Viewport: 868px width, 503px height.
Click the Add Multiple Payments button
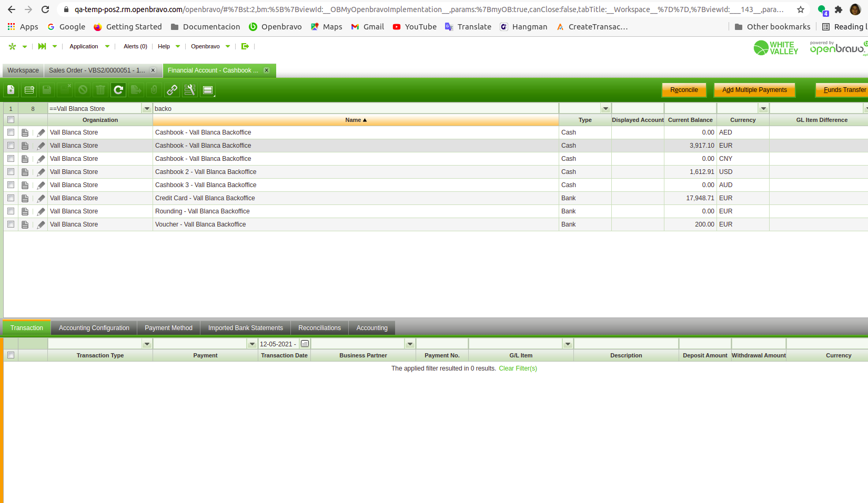[x=755, y=90]
